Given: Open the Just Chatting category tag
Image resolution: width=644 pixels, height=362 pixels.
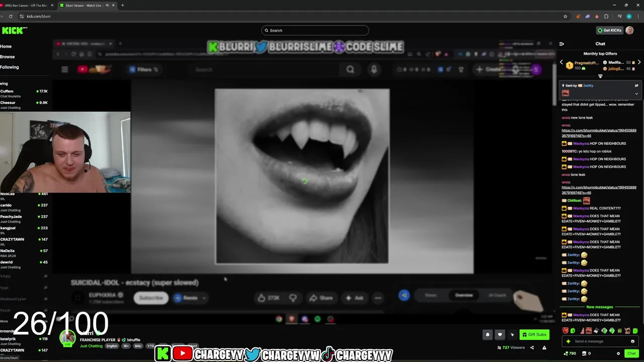Looking at the screenshot, I should pyautogui.click(x=91, y=346).
